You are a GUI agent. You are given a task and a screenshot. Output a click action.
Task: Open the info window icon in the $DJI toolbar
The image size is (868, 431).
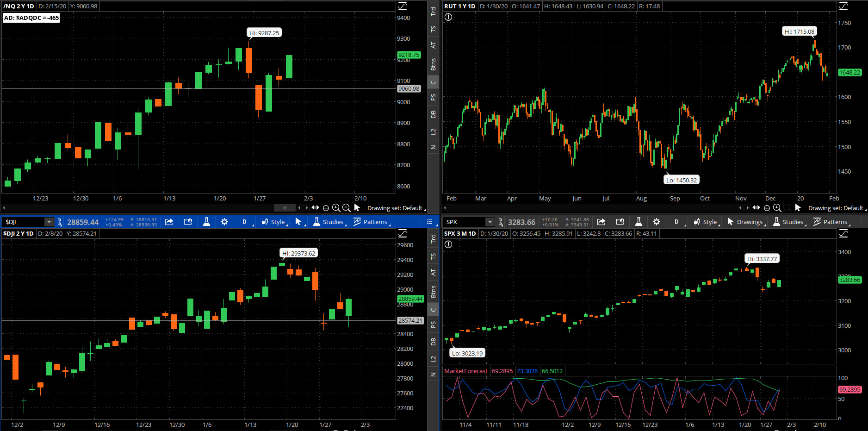click(x=188, y=222)
